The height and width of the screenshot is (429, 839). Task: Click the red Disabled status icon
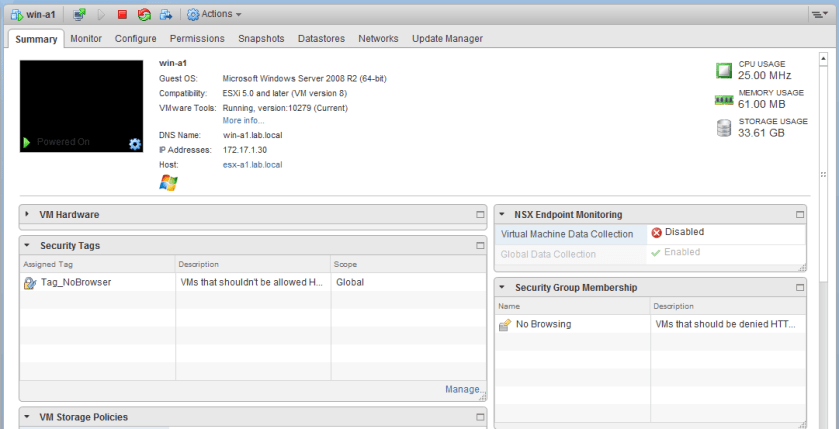(x=657, y=233)
